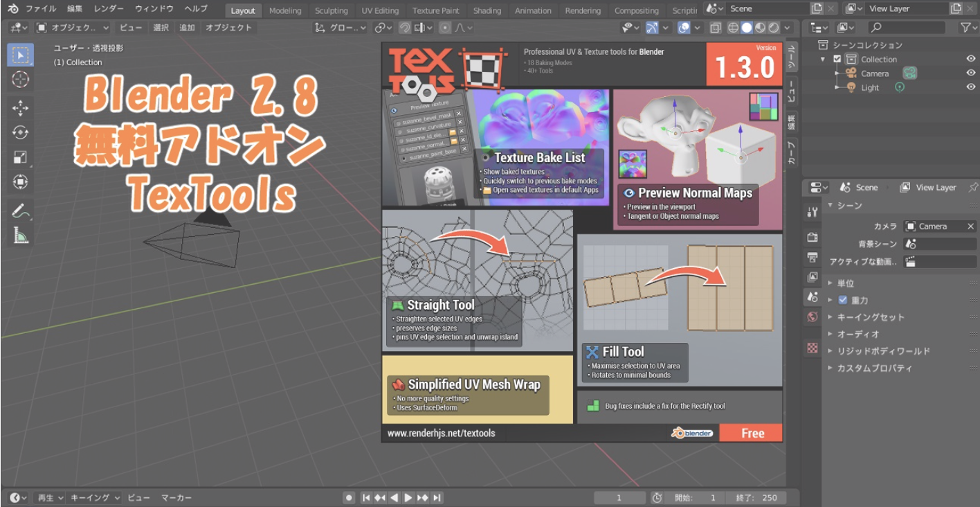Switch to the Texture Paint workspace tab
The height and width of the screenshot is (507, 980).
pyautogui.click(x=436, y=10)
